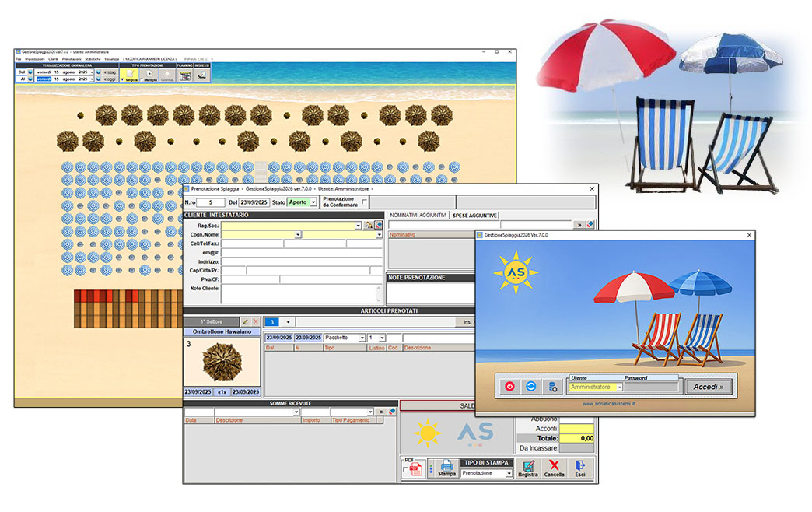This screenshot has width=812, height=512.
Task: Open the Clienti menu
Action: (x=54, y=59)
